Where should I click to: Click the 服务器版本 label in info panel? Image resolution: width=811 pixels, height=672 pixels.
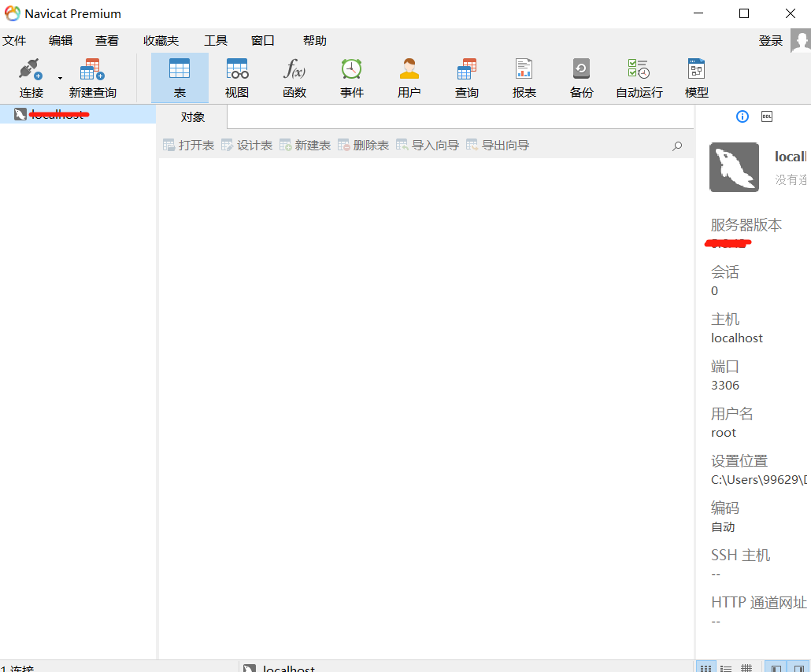tap(746, 225)
